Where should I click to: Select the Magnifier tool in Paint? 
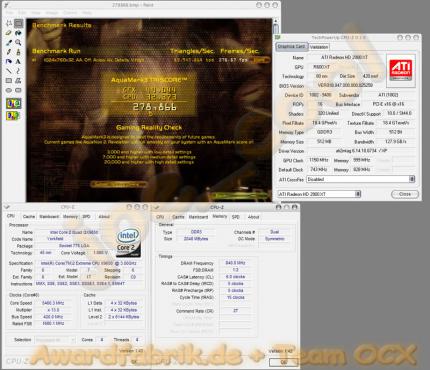18,42
